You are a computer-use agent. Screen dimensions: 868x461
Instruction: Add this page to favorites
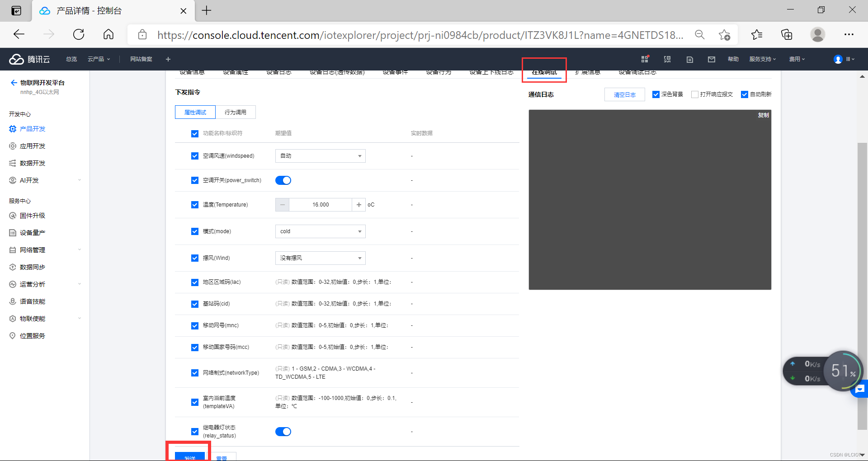[x=724, y=35]
